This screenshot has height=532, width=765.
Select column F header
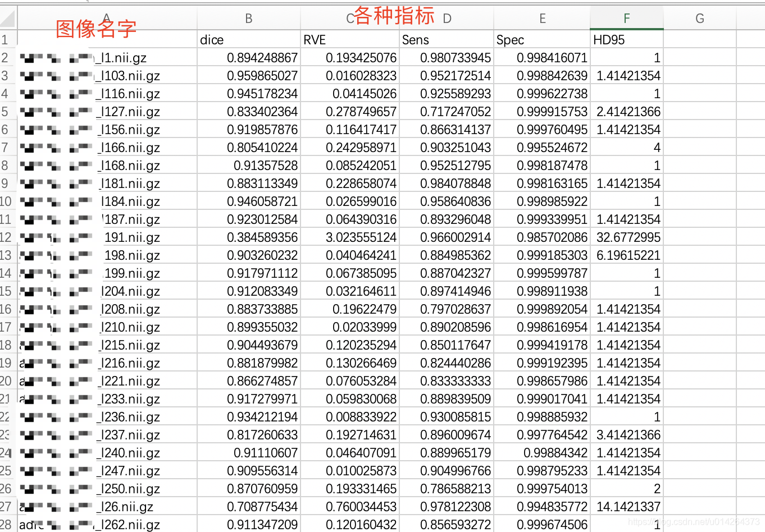pyautogui.click(x=627, y=19)
